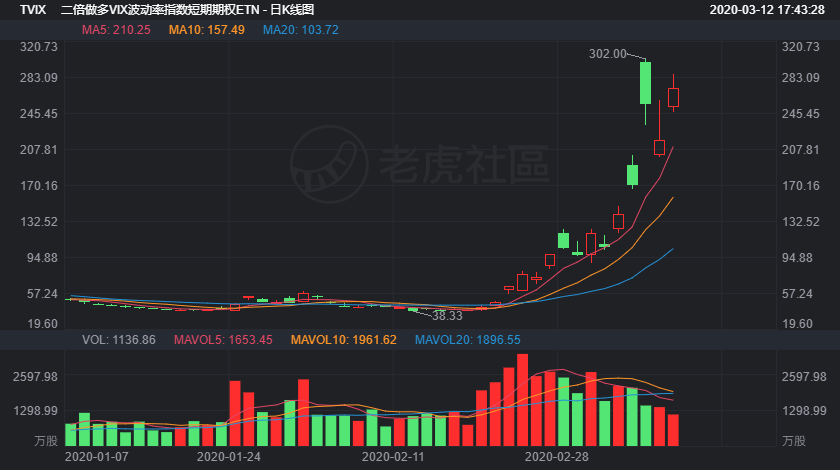The height and width of the screenshot is (470, 840).
Task: Click the left axis value 245.45
Action: coord(39,114)
